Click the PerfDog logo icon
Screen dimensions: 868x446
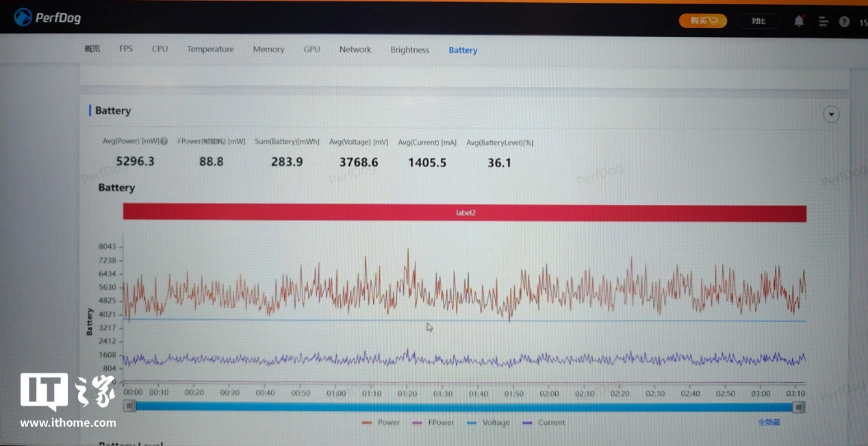point(23,17)
